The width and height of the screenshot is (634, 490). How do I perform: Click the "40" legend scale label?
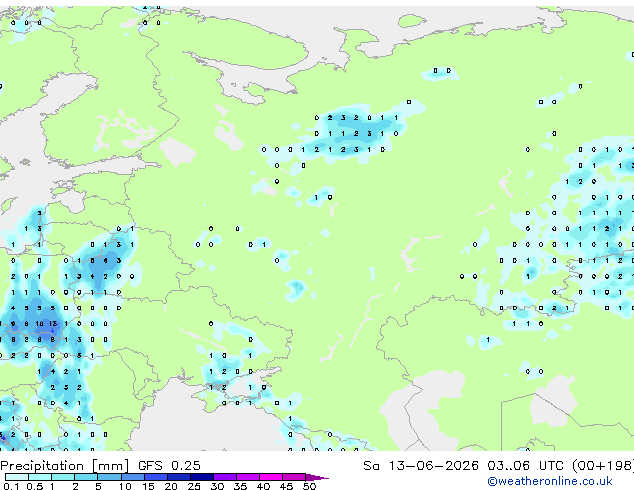(x=264, y=486)
